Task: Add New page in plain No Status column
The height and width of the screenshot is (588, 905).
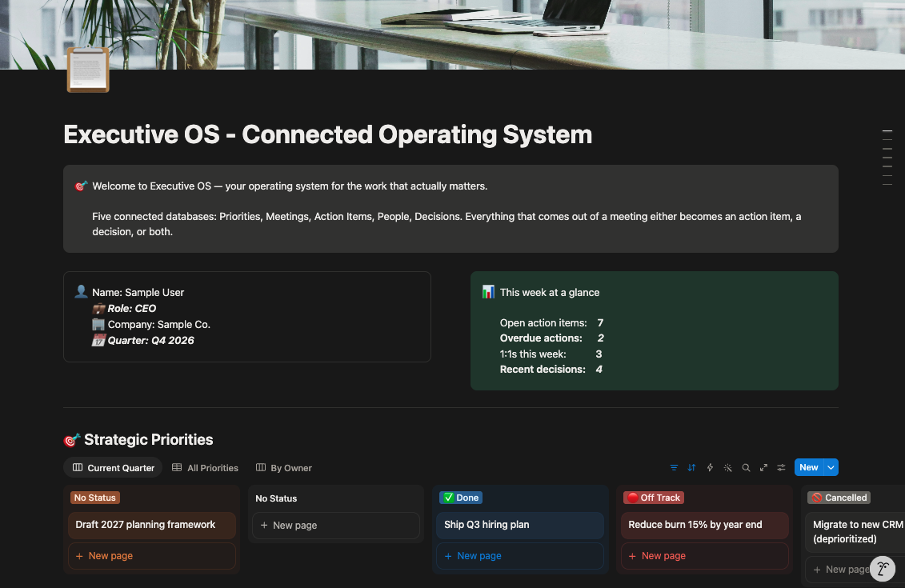Action: (x=336, y=525)
